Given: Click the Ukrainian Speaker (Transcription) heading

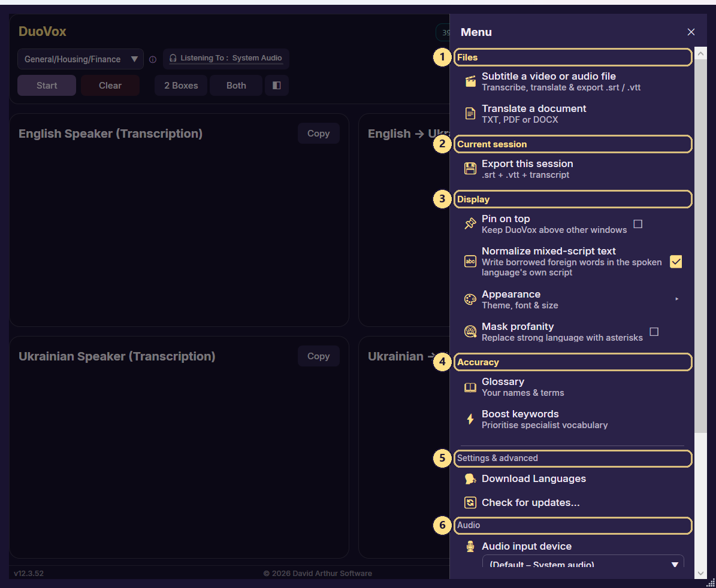Looking at the screenshot, I should coord(117,356).
